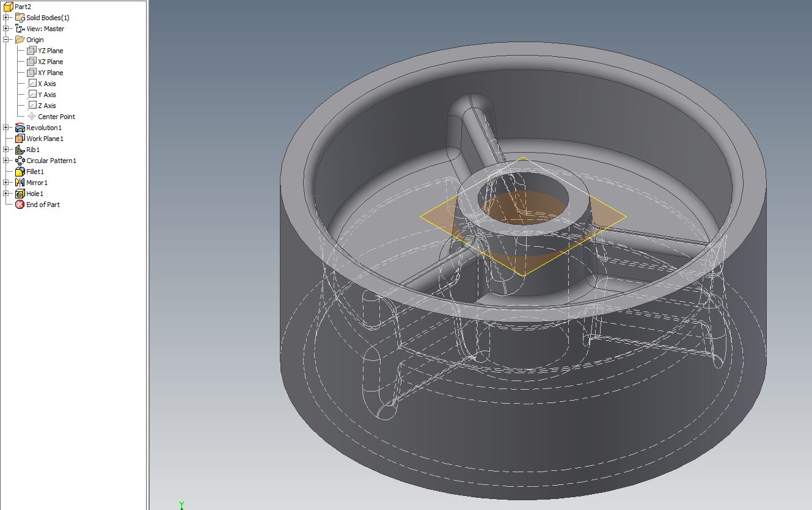This screenshot has width=812, height=510.
Task: Expand the Circular Pattern1 feature
Action: [x=6, y=161]
